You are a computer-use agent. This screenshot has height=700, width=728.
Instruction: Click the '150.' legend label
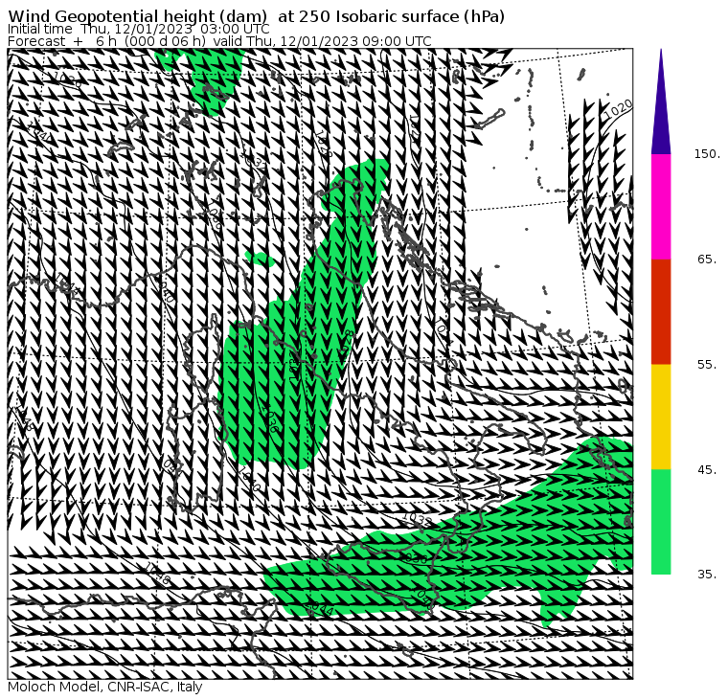707,153
